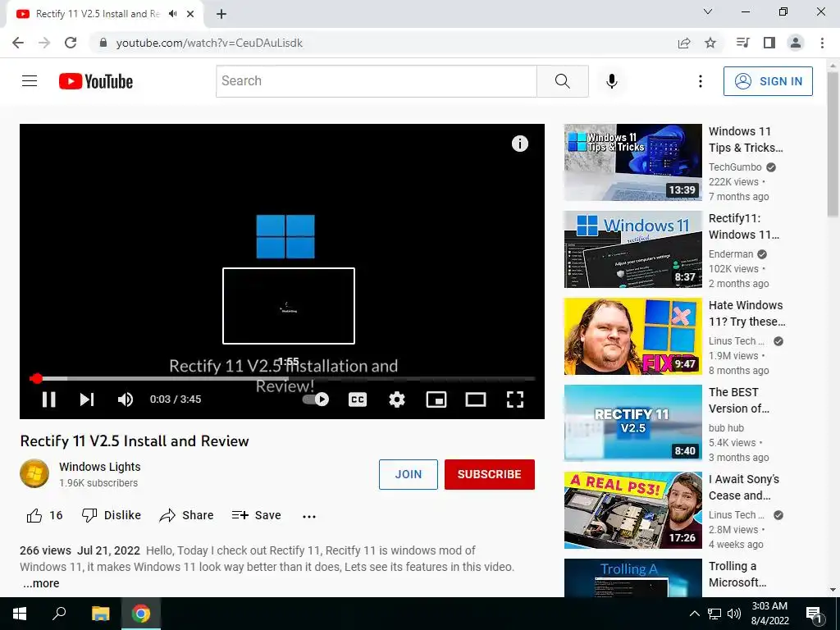Mute the video volume
The width and height of the screenshot is (840, 630).
pyautogui.click(x=126, y=399)
